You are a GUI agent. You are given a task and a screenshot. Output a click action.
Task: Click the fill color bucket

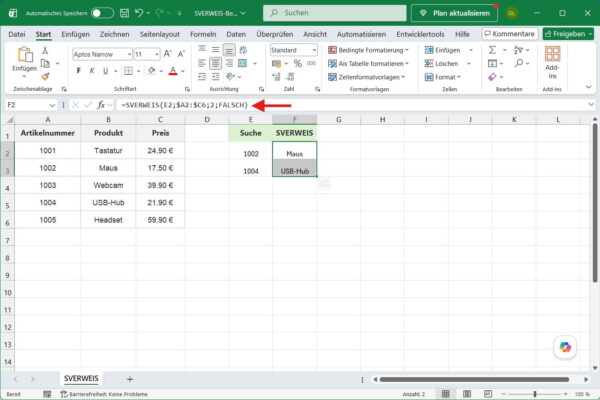click(x=152, y=71)
